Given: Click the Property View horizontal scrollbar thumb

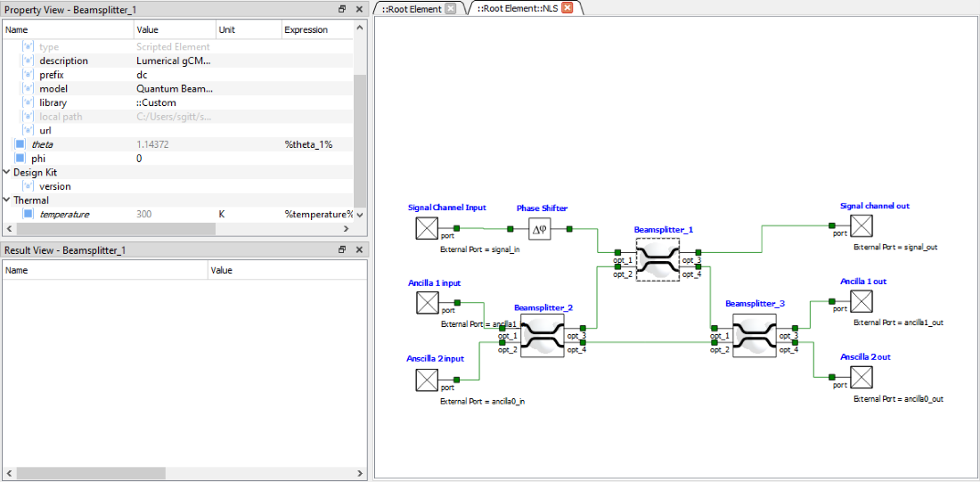Looking at the screenshot, I should (114, 229).
